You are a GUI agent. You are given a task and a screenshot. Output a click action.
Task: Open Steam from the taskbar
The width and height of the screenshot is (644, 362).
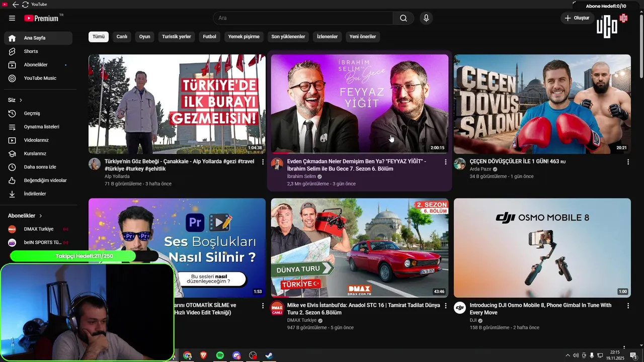[x=269, y=355]
